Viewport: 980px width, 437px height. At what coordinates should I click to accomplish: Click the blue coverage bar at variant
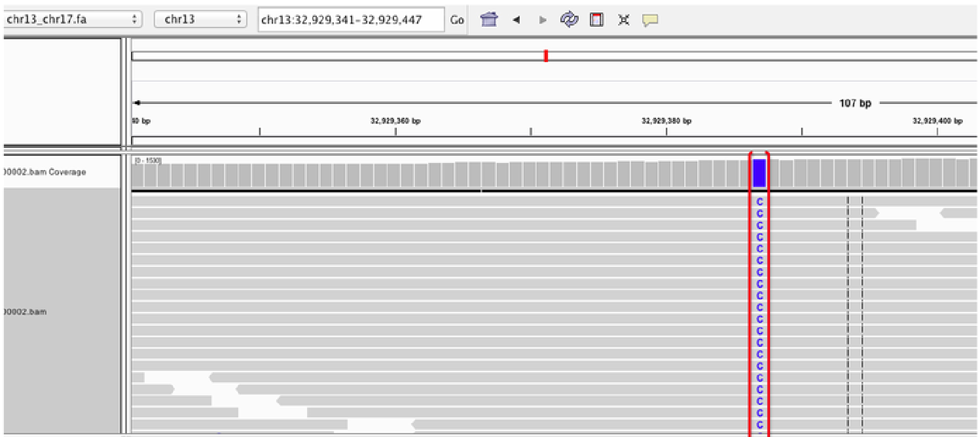(759, 173)
